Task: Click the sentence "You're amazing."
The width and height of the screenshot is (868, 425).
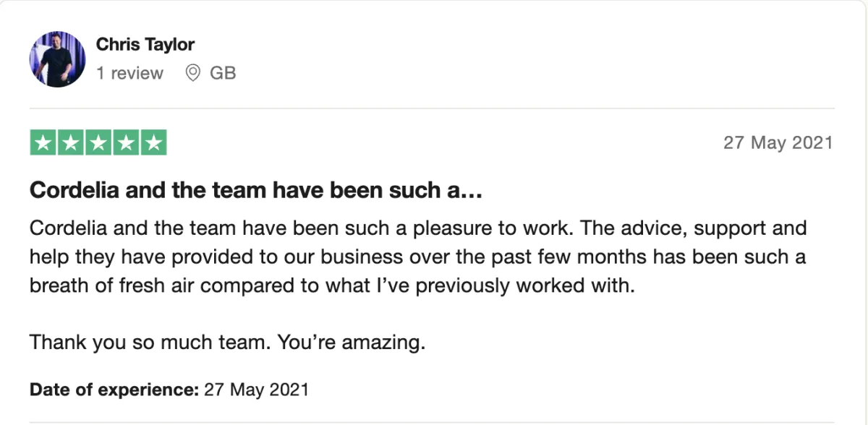Action: pos(346,341)
